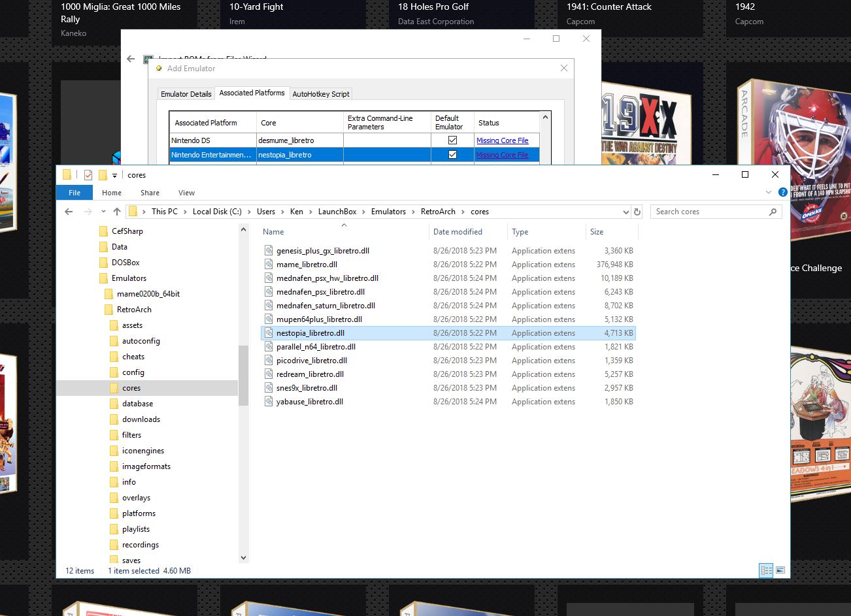This screenshot has width=851, height=616.
Task: Open Explorer help icon
Action: pyautogui.click(x=782, y=192)
